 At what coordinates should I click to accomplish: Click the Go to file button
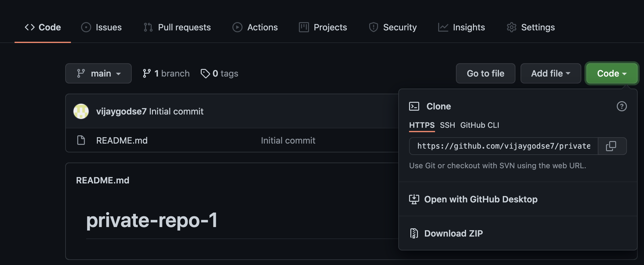click(x=485, y=73)
